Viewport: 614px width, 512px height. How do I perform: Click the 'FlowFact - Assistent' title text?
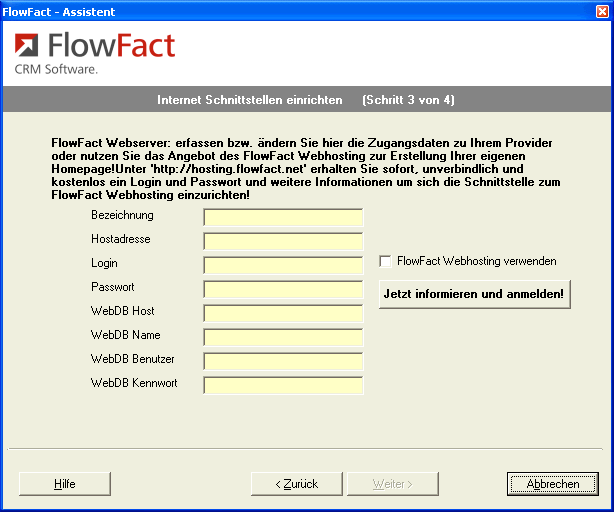click(x=59, y=12)
